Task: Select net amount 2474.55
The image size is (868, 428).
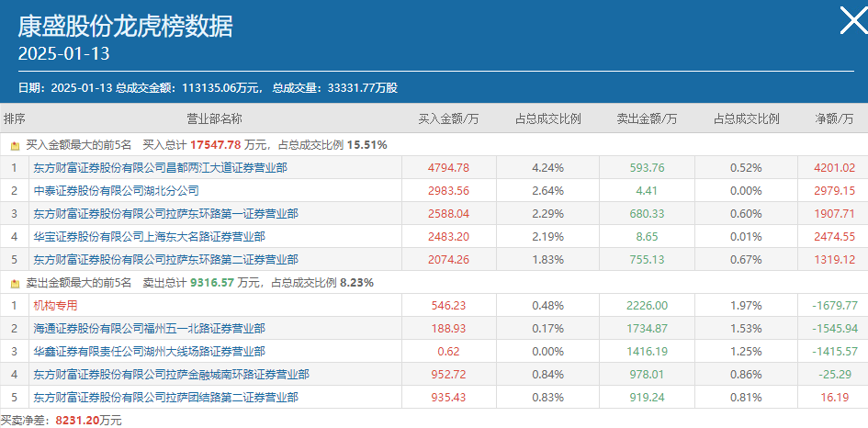Action: pos(835,237)
